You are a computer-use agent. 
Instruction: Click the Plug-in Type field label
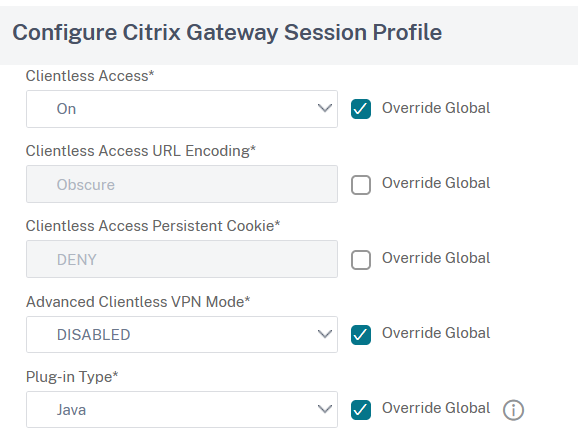(72, 377)
